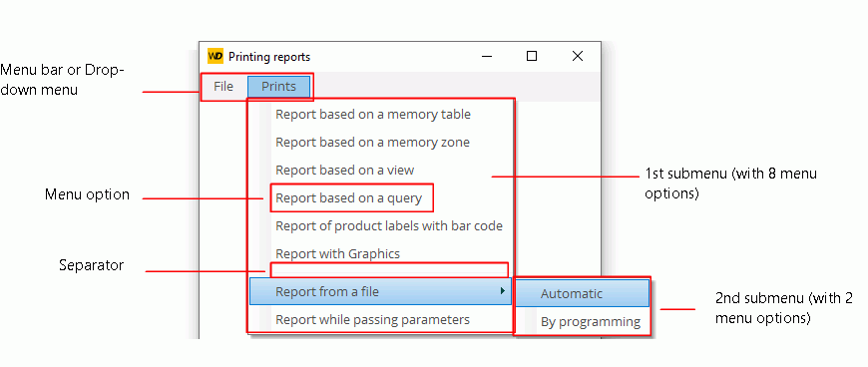The image size is (868, 367).
Task: Maximize the Printing reports window
Action: [x=532, y=57]
